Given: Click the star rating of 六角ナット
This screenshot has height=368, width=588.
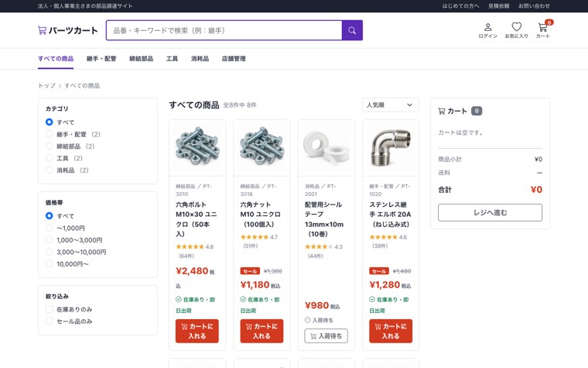Looking at the screenshot, I should click(255, 237).
